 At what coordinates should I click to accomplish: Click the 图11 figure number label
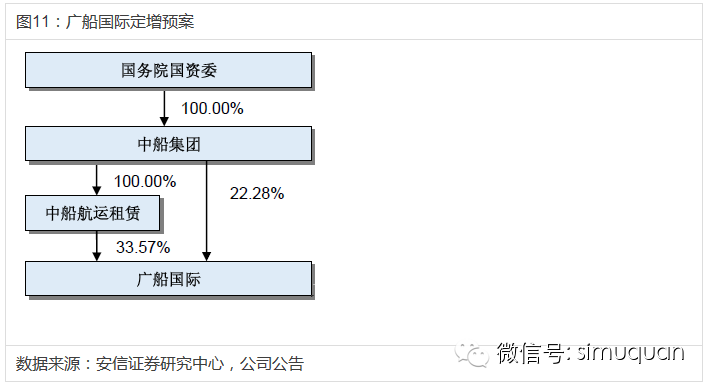(x=32, y=22)
